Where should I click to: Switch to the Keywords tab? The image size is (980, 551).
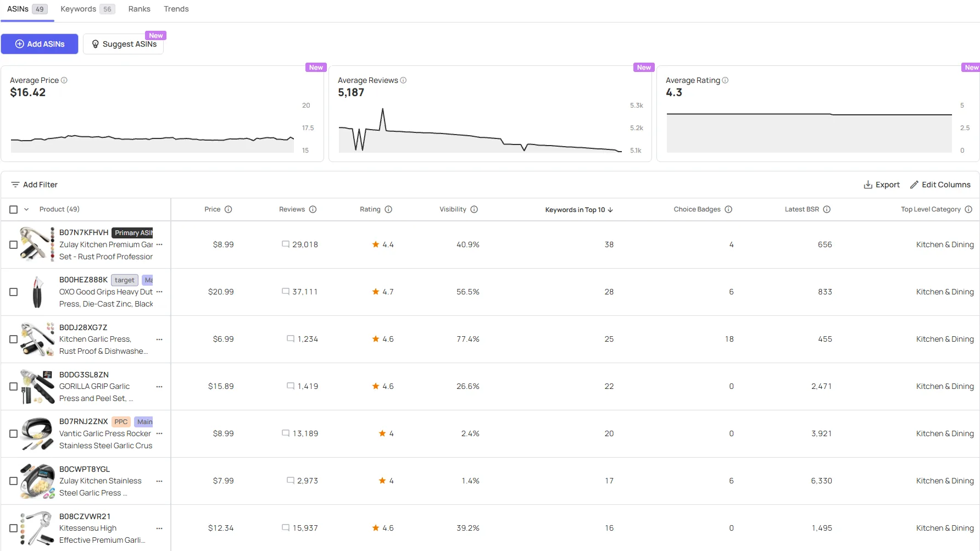88,9
